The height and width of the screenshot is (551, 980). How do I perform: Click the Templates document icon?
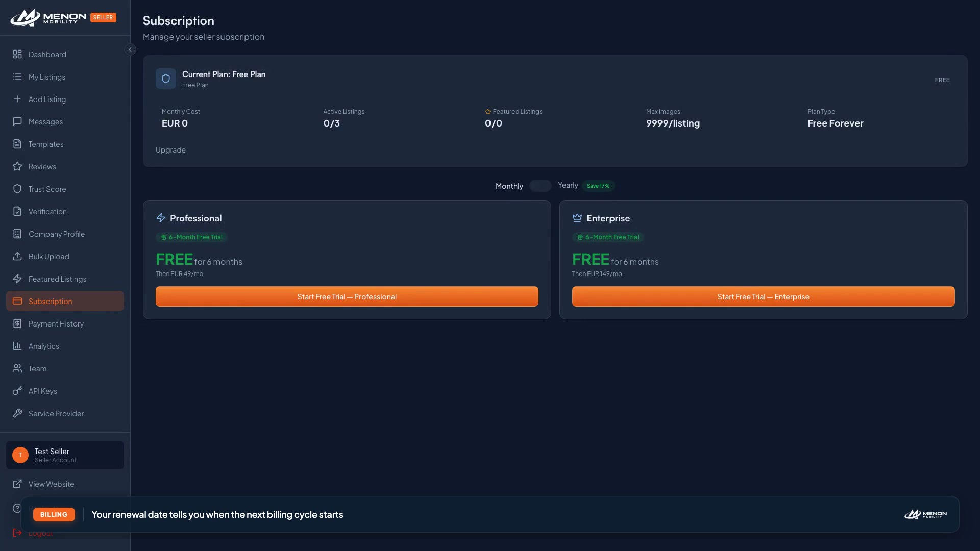click(x=17, y=144)
